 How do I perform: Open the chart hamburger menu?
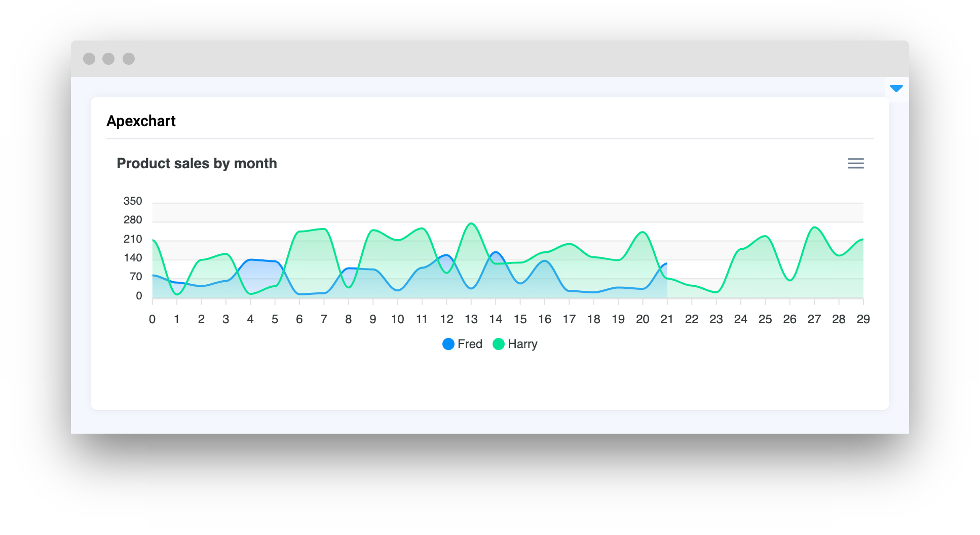click(855, 163)
